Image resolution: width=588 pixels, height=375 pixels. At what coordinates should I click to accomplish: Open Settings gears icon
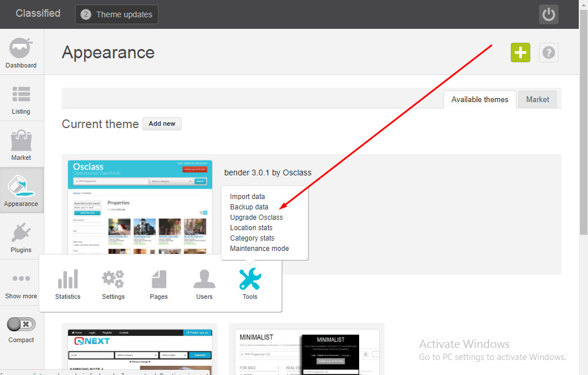point(113,279)
